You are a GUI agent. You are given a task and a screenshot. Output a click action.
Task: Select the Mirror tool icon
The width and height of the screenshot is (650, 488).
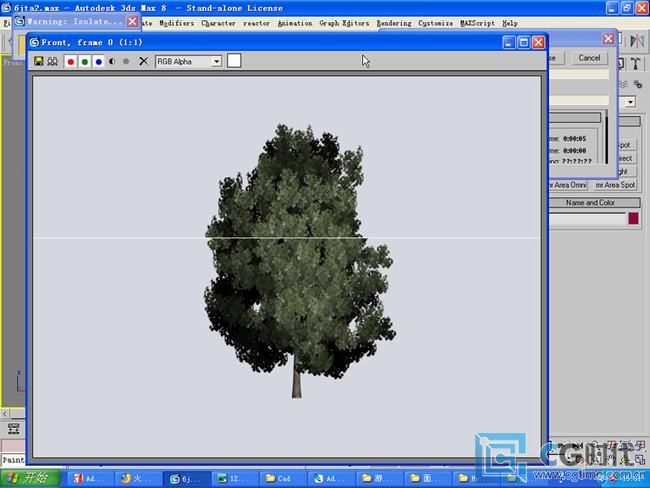(637, 41)
